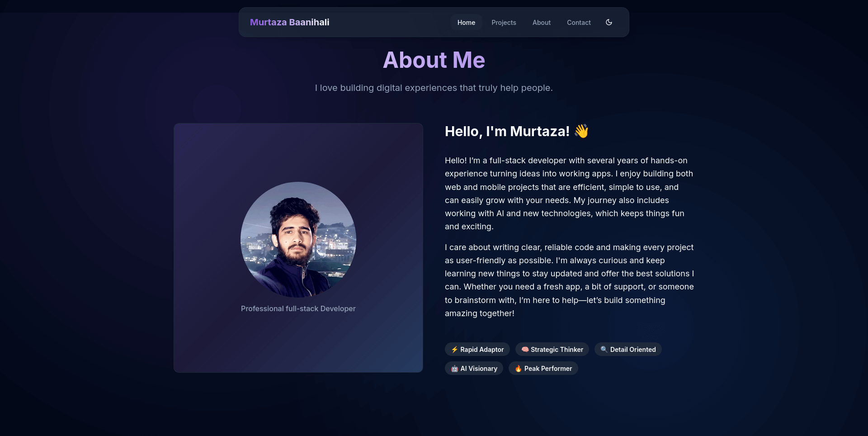
Task: Click the circular profile photo
Action: click(x=298, y=240)
